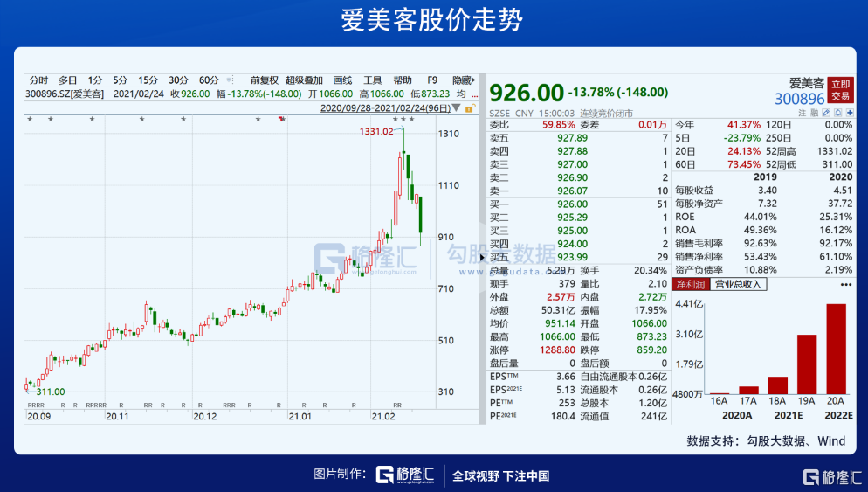868x492 pixels.
Task: Click the red flag marker on chart top
Action: pyautogui.click(x=282, y=119)
